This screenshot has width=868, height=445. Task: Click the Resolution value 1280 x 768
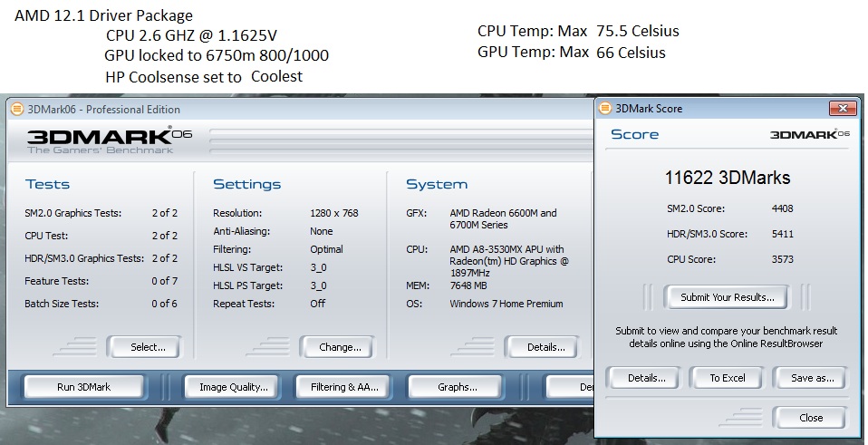(333, 213)
